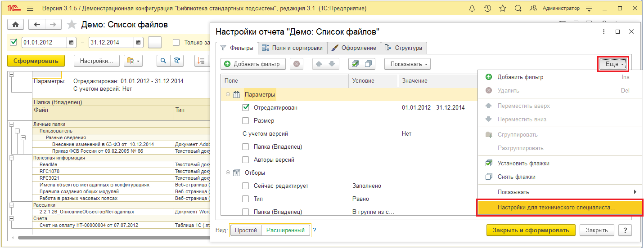Collapse Рассылки group in report

pyautogui.click(x=11, y=205)
